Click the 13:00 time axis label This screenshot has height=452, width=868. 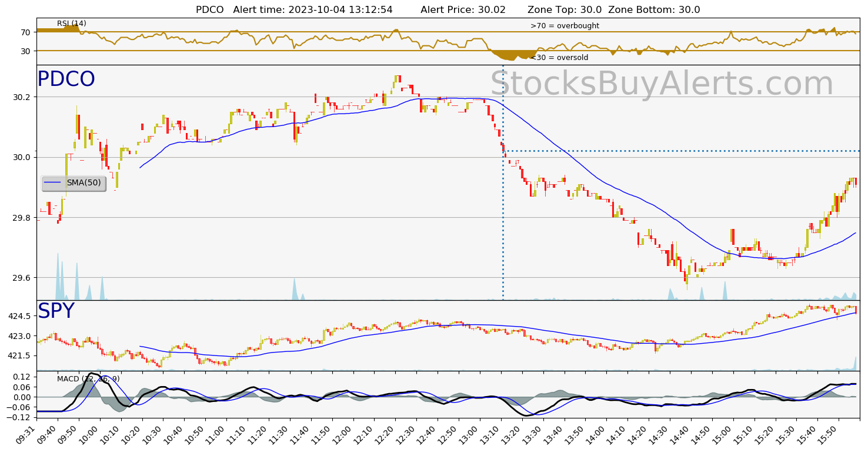click(470, 434)
